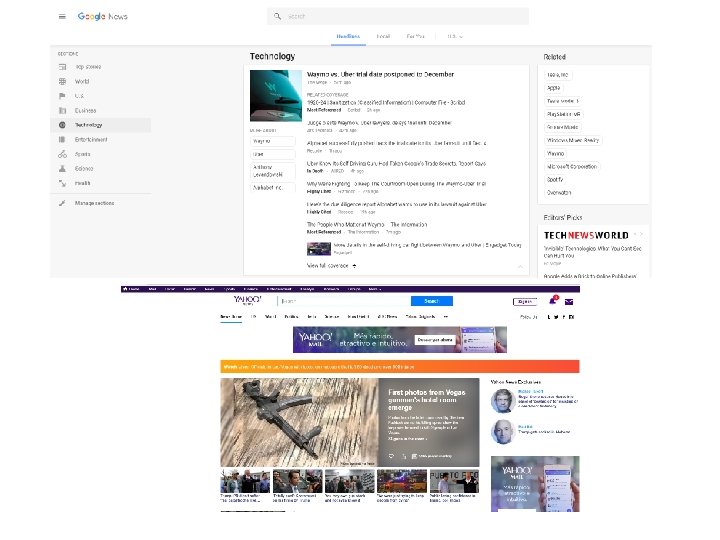The width and height of the screenshot is (720, 540).
Task: Click the blue Yahoo Search button
Action: pyautogui.click(x=432, y=301)
